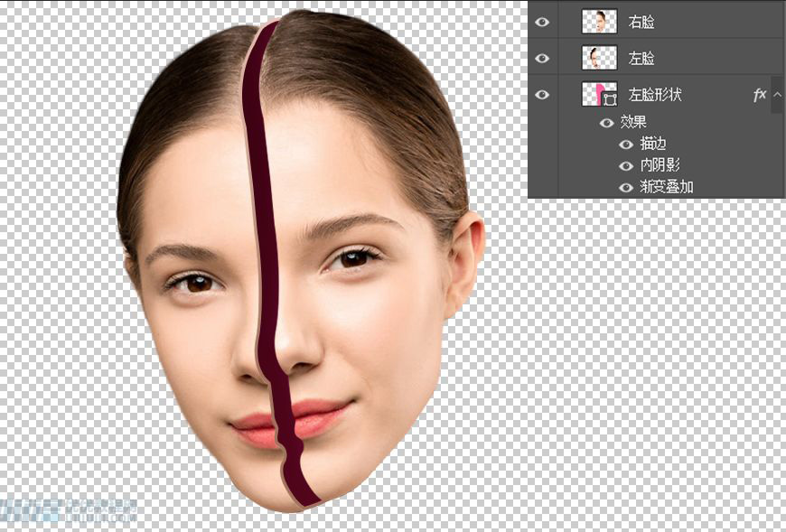Click the pink shape thumbnail of 左脸形状

pos(593,94)
